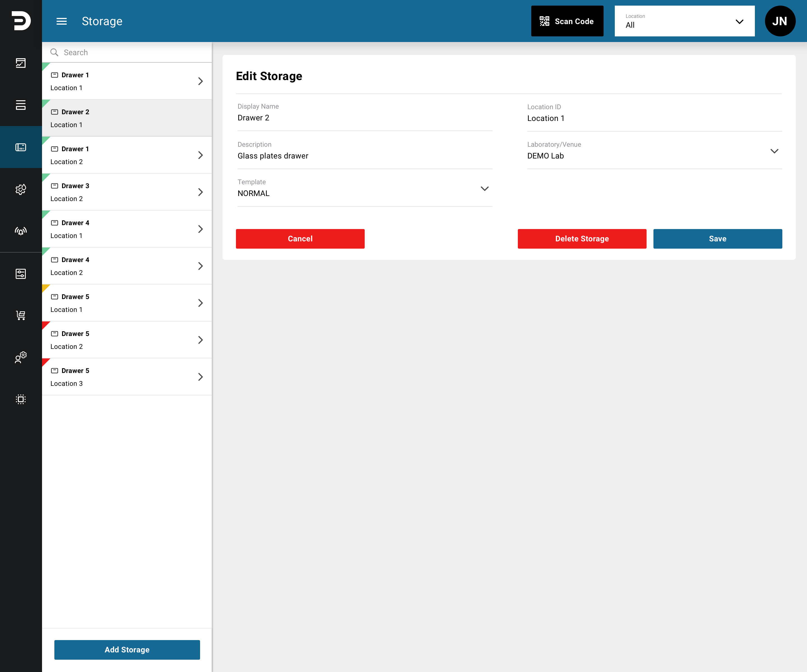Open the alarm broadcast sidebar icon

(21, 231)
